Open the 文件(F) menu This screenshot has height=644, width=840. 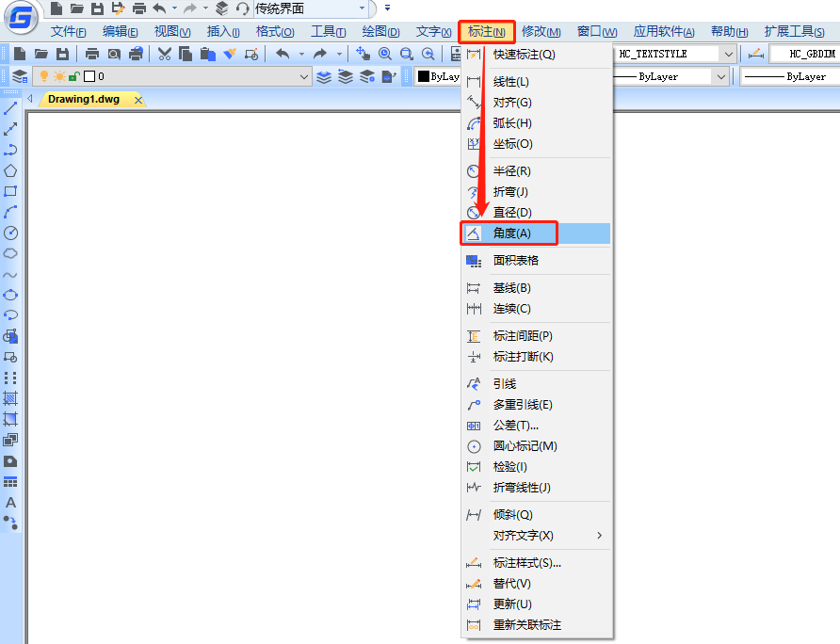coord(68,32)
